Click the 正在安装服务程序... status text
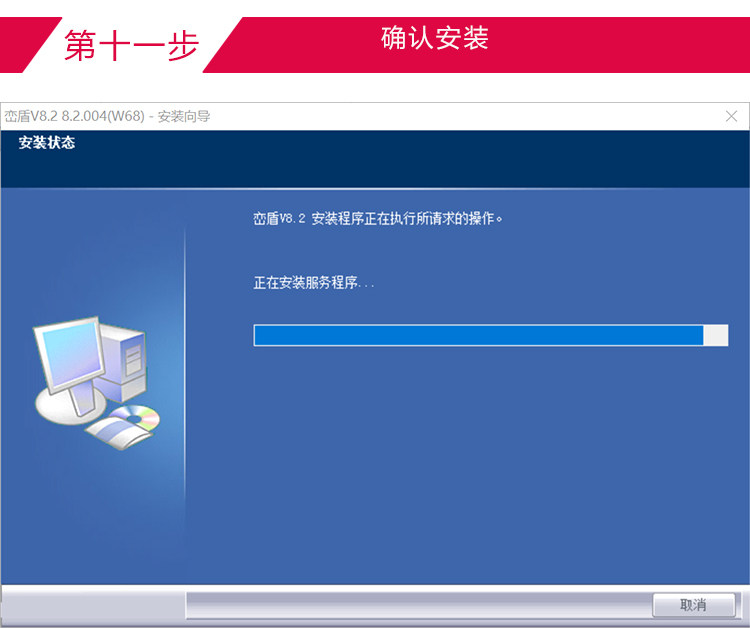The width and height of the screenshot is (750, 628). point(314,283)
